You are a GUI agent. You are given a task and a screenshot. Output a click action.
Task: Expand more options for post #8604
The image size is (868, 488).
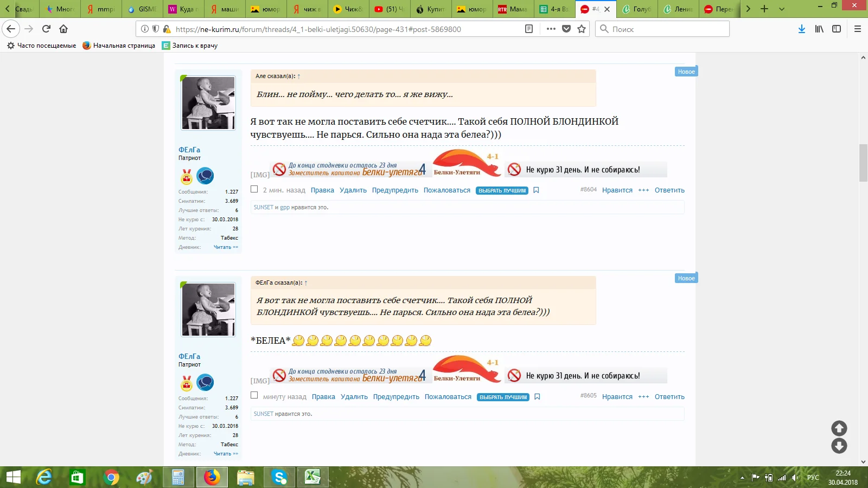[x=643, y=190]
